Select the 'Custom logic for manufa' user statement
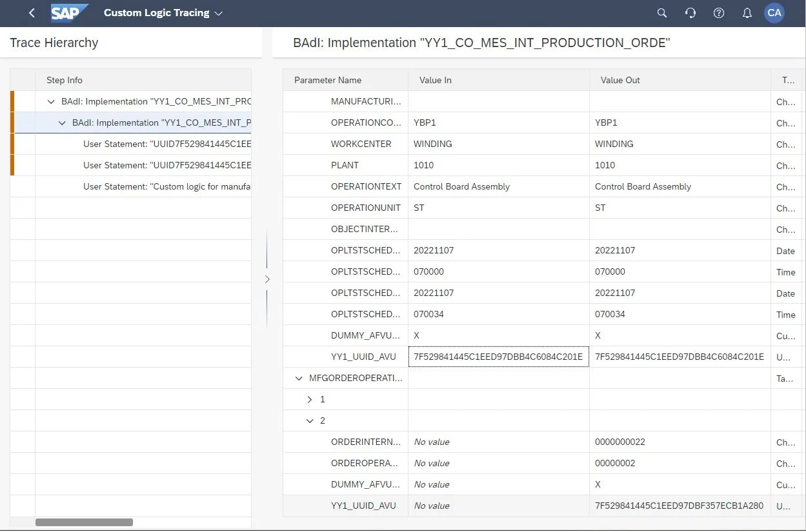Image resolution: width=806 pixels, height=532 pixels. [166, 186]
